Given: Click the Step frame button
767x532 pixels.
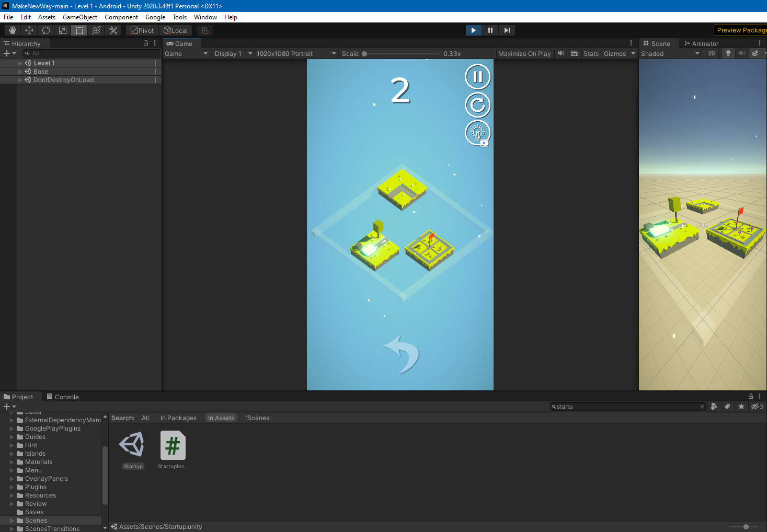Looking at the screenshot, I should click(507, 30).
